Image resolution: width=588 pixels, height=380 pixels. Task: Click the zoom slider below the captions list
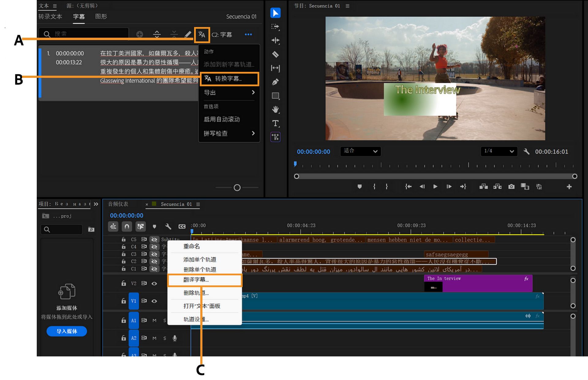[x=237, y=187]
